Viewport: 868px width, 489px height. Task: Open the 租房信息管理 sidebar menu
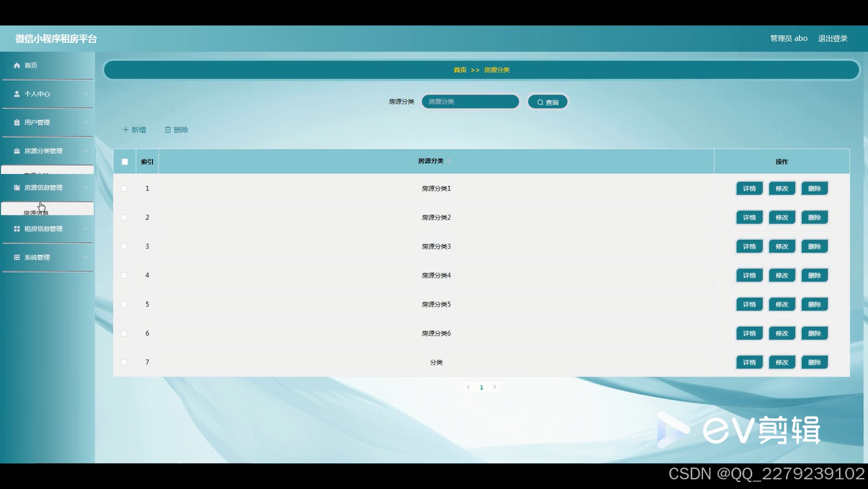click(48, 229)
